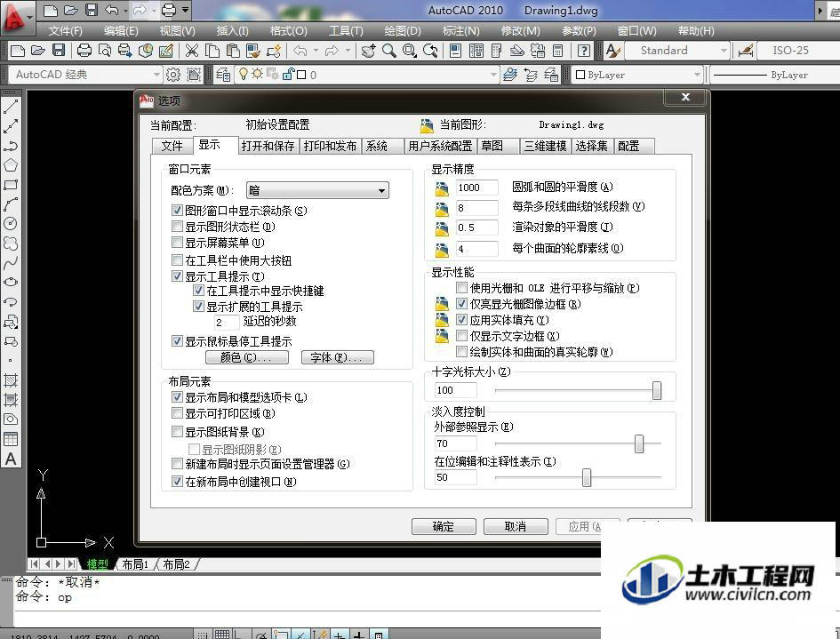Click the Help question mark icon
Screen dimensions: 840x639
coord(583,51)
